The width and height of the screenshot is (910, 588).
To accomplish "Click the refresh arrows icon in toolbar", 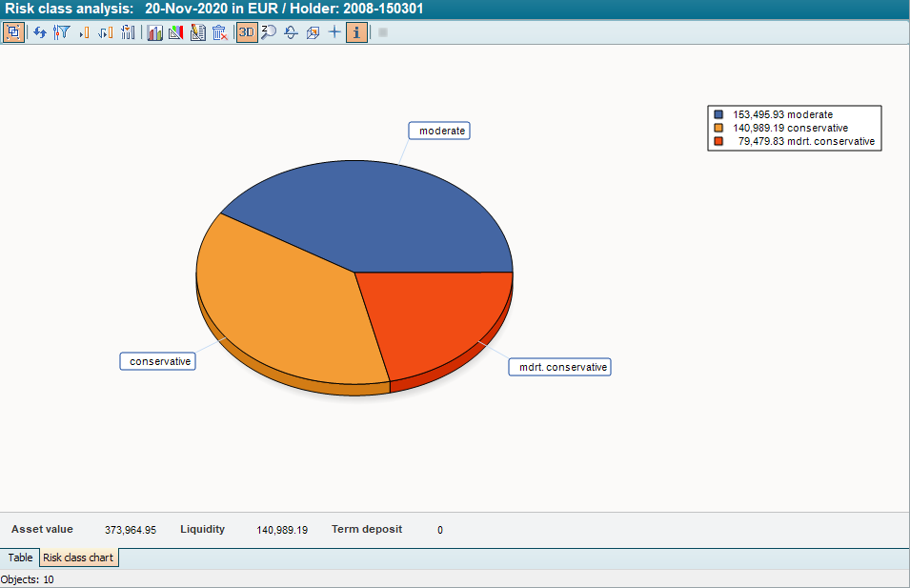I will pyautogui.click(x=40, y=32).
